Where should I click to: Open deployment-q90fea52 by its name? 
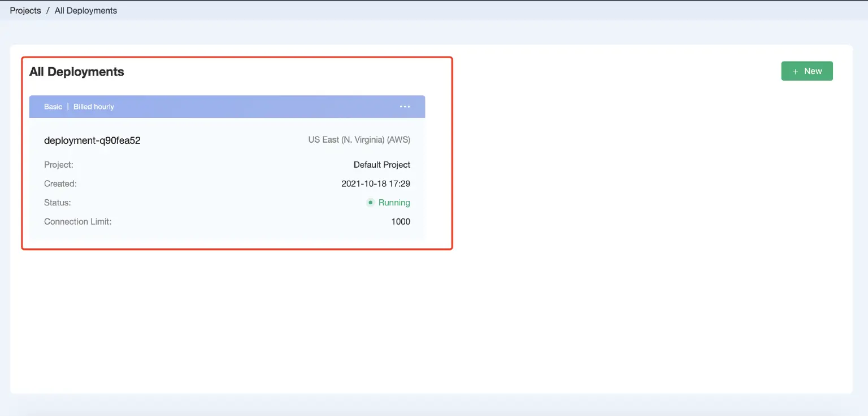(x=92, y=141)
